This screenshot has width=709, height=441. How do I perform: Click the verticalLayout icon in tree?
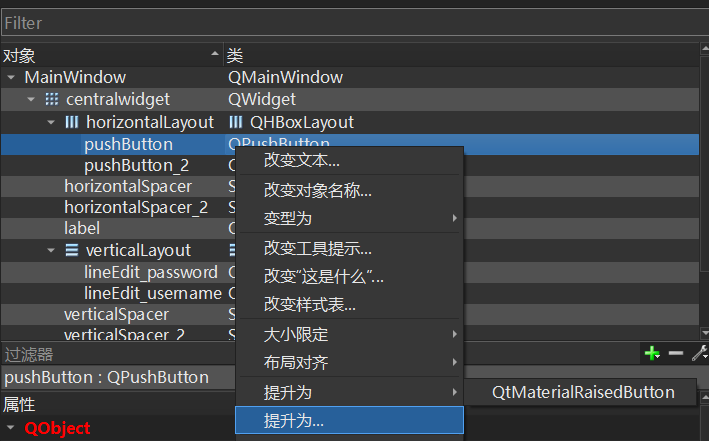tap(71, 250)
